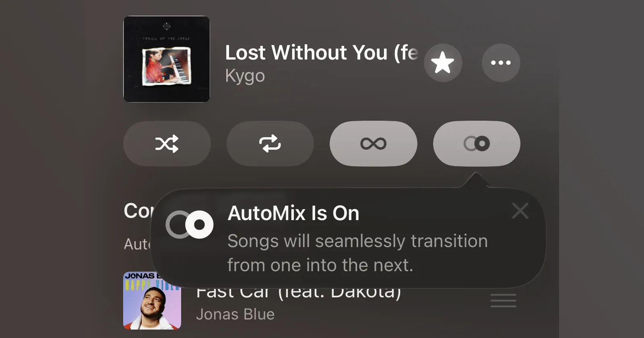644x338 pixels.
Task: Click the partially hidden Continue Playing heading
Action: coord(139,211)
